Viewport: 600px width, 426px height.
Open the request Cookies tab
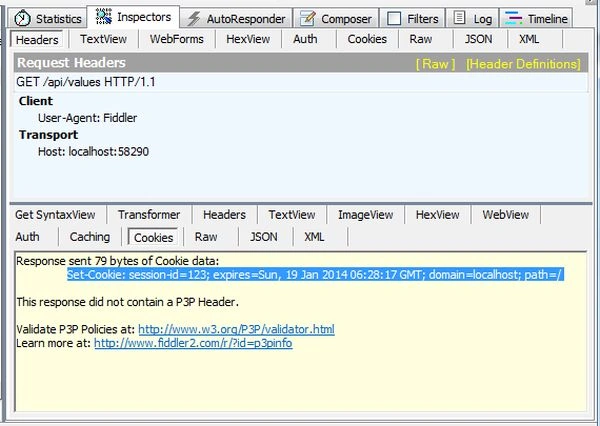367,39
